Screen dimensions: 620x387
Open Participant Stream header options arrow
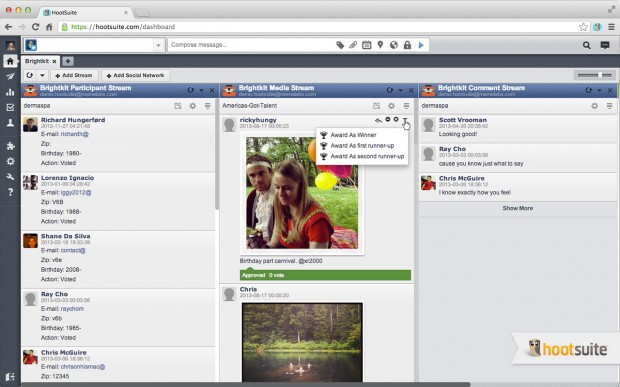click(x=202, y=91)
